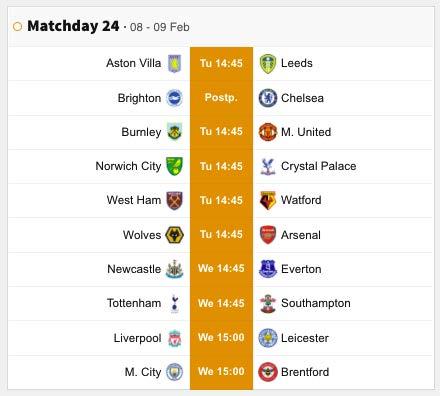
Task: Open the Southampton team name link
Action: (316, 303)
